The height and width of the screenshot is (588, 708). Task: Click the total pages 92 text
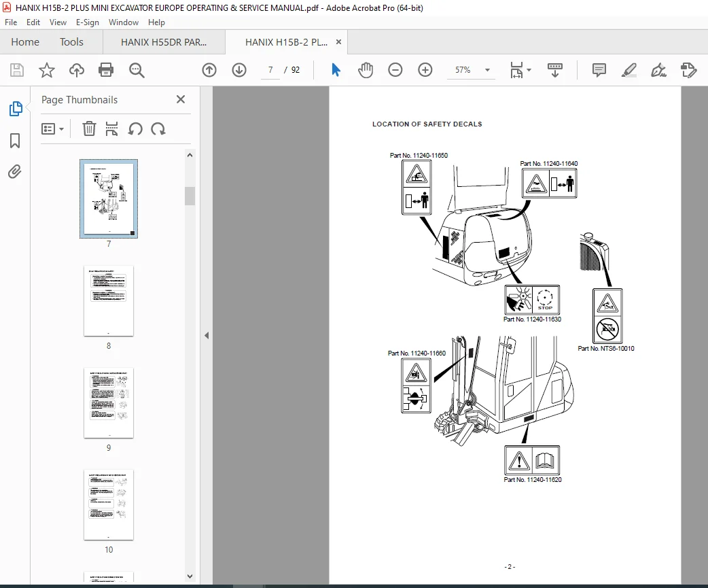pos(296,70)
